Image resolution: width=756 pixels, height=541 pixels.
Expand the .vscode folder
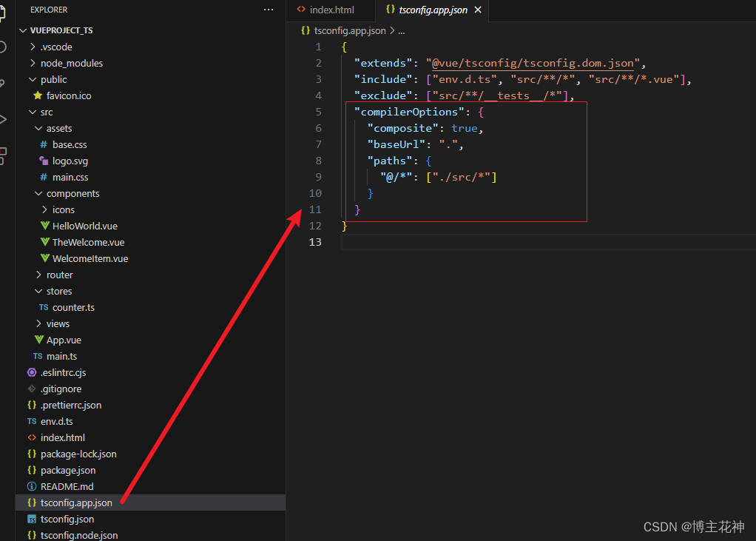coord(33,47)
